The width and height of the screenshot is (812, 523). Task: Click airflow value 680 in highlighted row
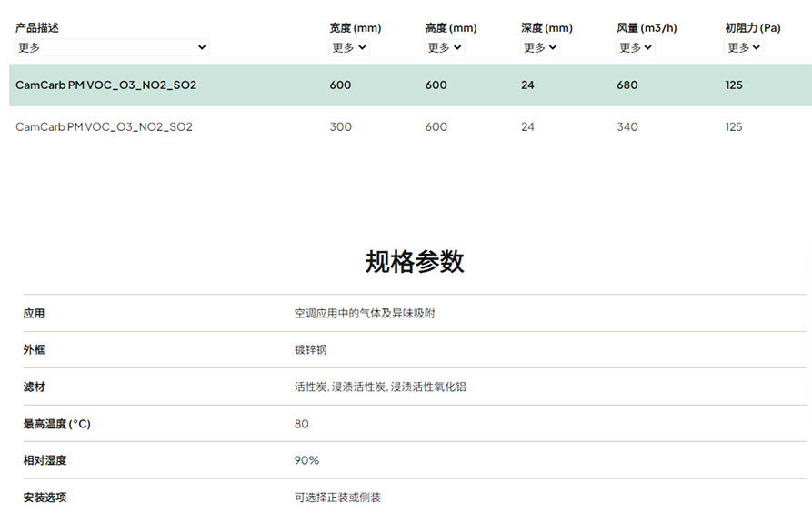(627, 85)
